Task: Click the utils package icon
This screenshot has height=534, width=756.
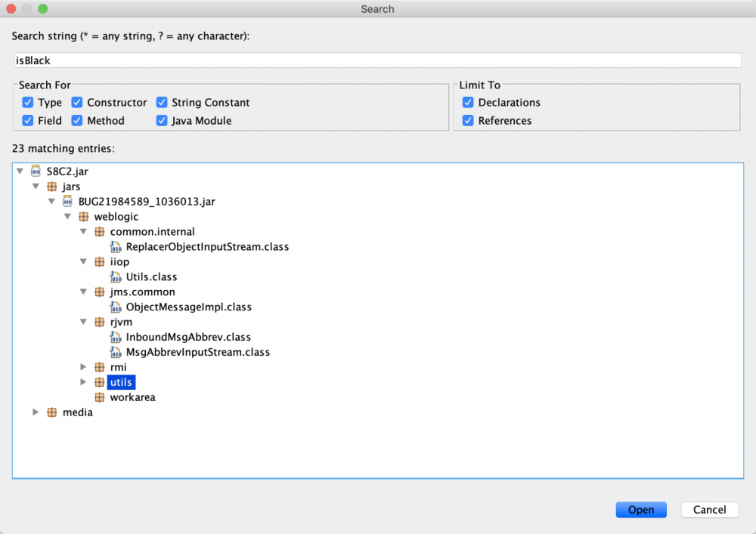Action: point(99,382)
